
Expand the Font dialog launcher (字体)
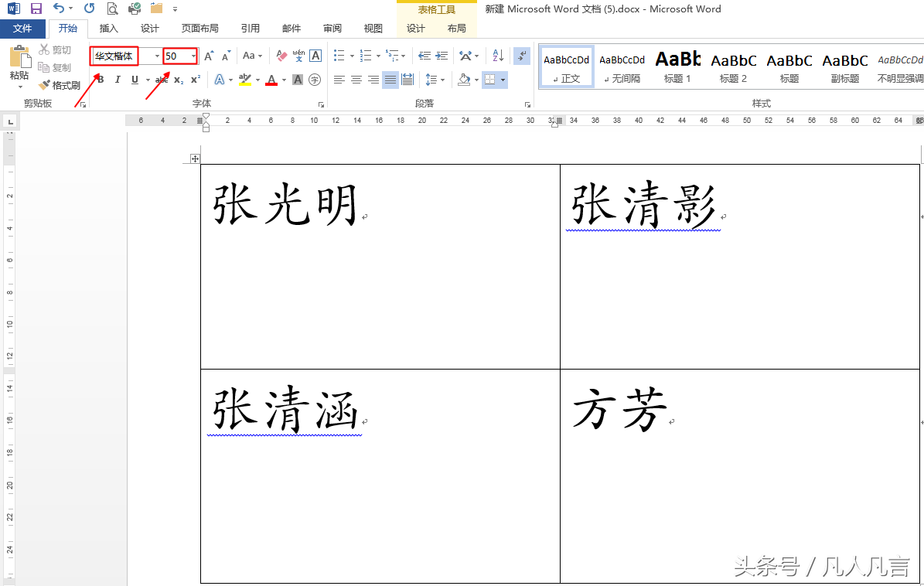[x=321, y=104]
